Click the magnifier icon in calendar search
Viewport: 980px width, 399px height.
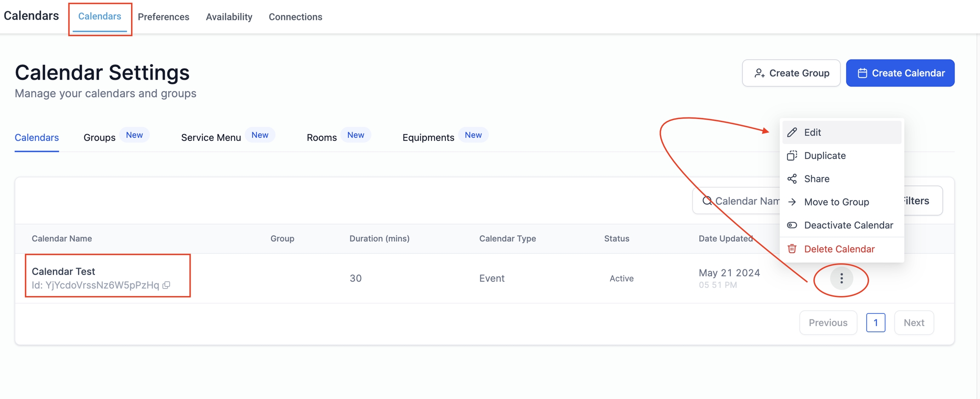(707, 201)
